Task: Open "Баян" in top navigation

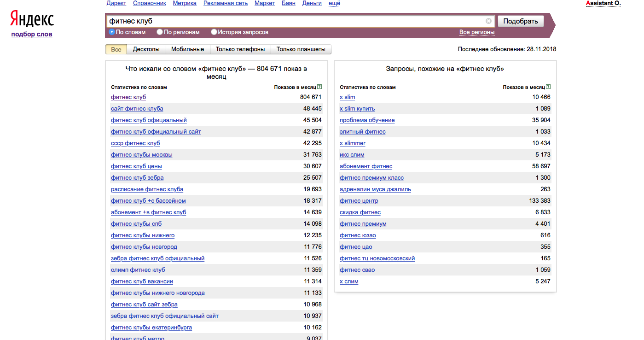Action: point(289,3)
